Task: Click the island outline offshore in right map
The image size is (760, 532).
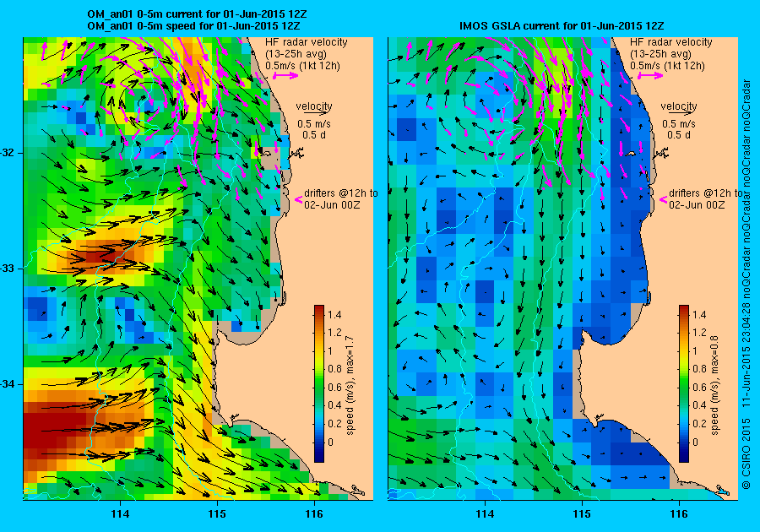Action: point(631,153)
